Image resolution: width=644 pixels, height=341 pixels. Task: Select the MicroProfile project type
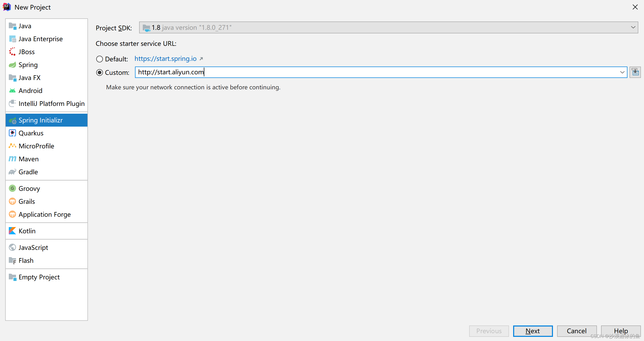click(x=36, y=146)
